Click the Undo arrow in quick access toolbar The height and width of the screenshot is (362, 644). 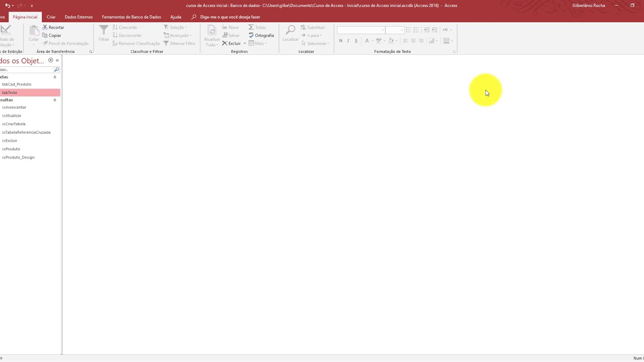pyautogui.click(x=7, y=6)
